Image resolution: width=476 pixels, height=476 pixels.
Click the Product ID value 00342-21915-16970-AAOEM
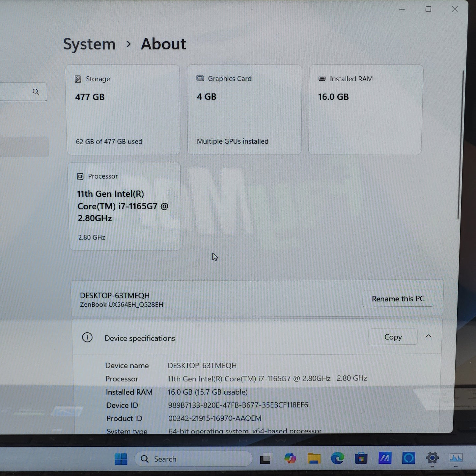pyautogui.click(x=215, y=418)
